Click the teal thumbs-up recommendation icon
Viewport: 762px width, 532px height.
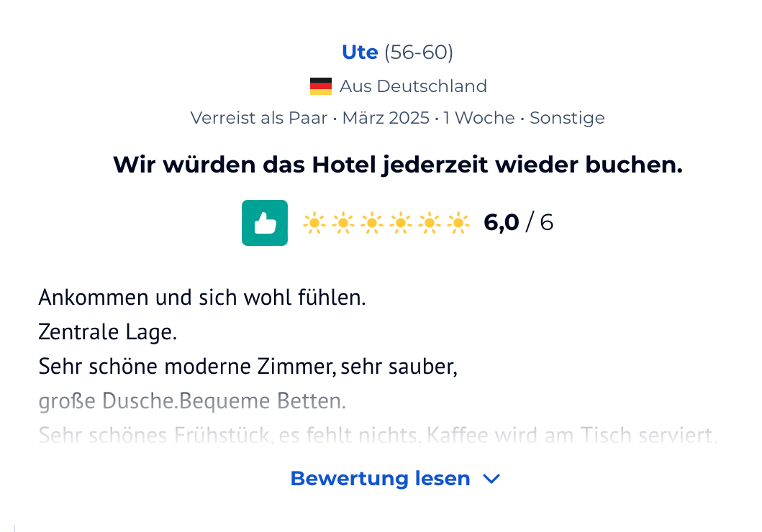pyautogui.click(x=264, y=223)
